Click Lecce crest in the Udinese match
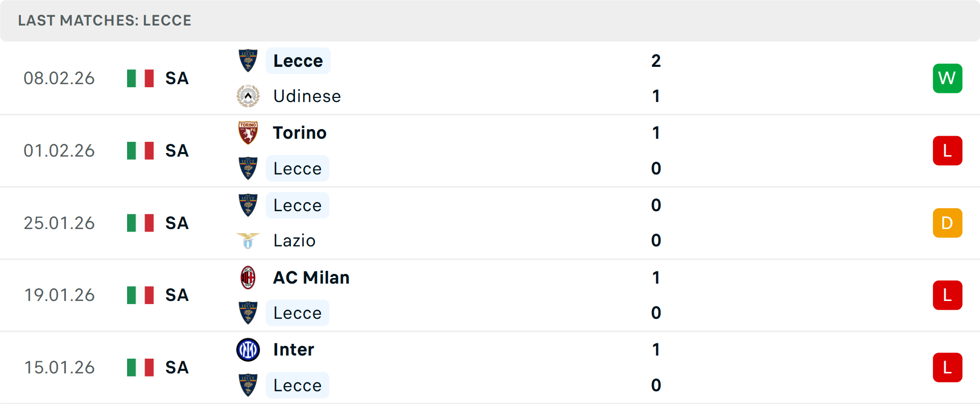Viewport: 980px width, 404px height. tap(248, 61)
